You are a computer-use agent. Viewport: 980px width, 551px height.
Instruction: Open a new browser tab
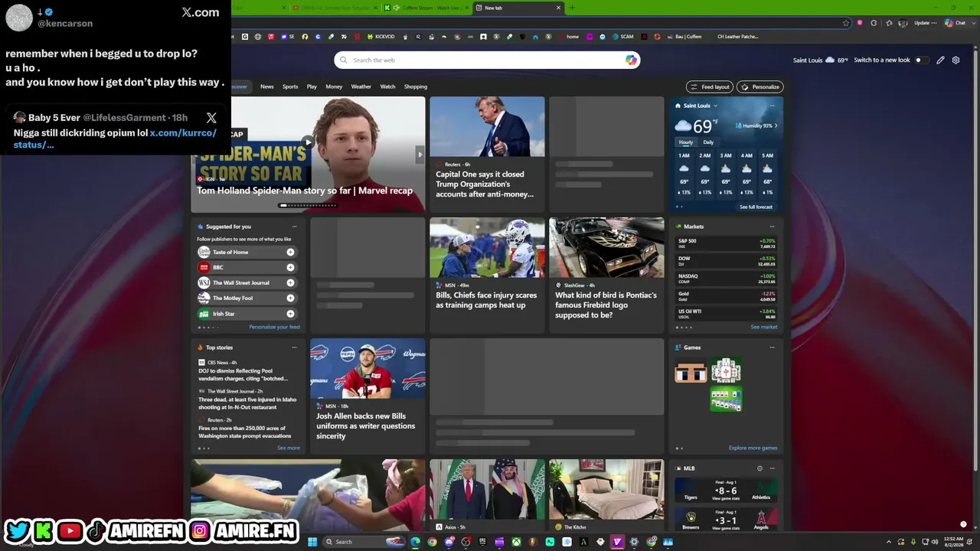coord(572,8)
